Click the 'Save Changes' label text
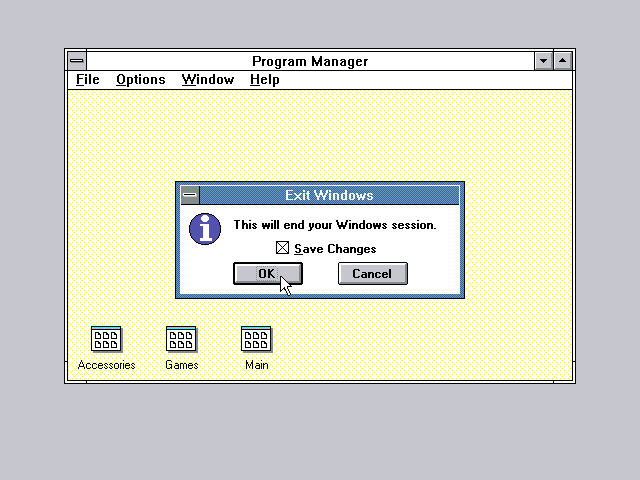The height and width of the screenshot is (480, 640). 335,249
